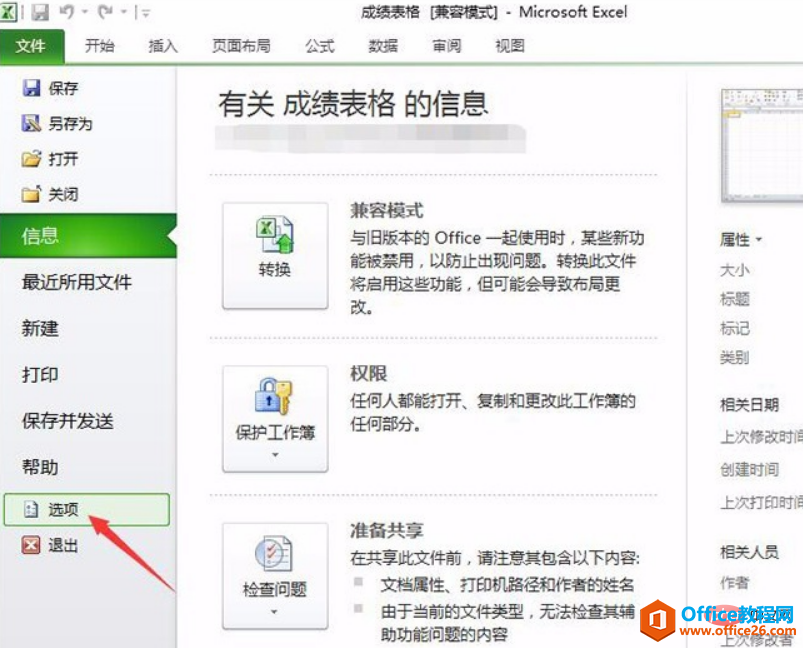Switch to the 审阅 tab

tap(447, 46)
